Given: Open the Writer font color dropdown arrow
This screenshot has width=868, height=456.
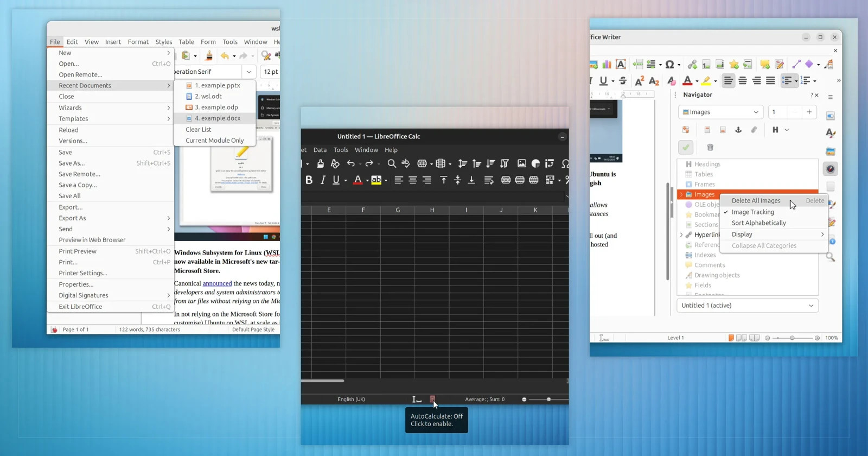Looking at the screenshot, I should pyautogui.click(x=697, y=81).
